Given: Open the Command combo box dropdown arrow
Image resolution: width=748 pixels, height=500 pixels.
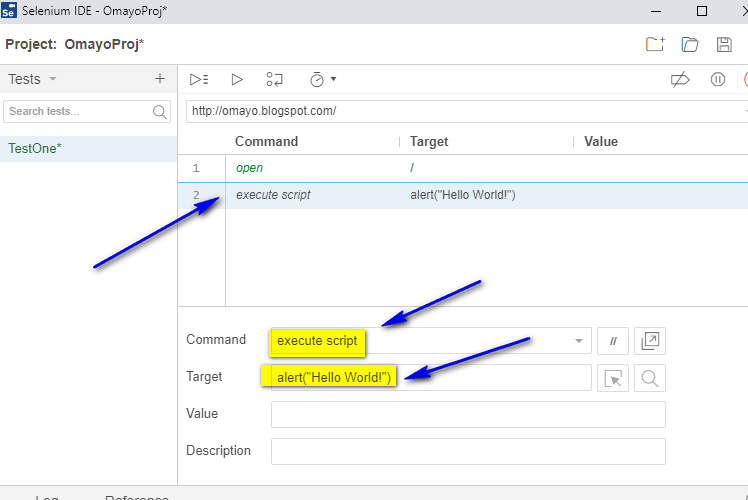Looking at the screenshot, I should [x=579, y=341].
